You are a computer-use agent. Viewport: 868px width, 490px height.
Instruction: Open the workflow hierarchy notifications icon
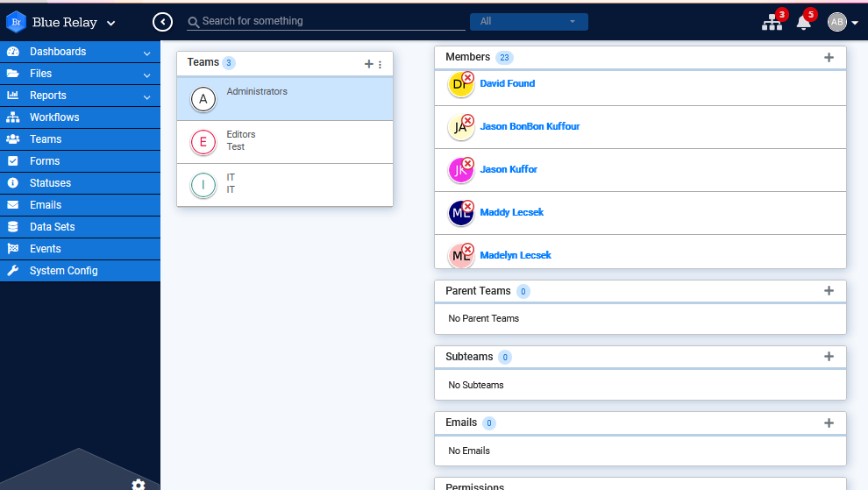click(x=772, y=23)
